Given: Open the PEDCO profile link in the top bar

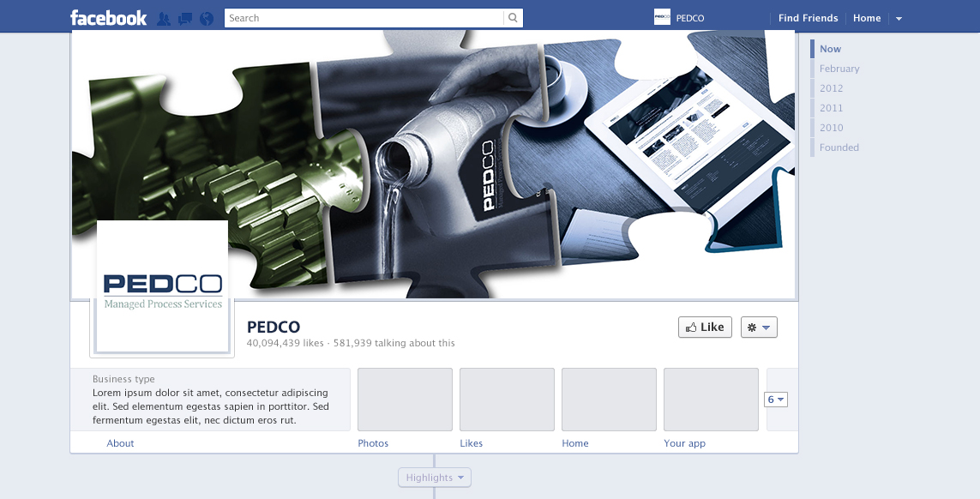Looking at the screenshot, I should (690, 18).
